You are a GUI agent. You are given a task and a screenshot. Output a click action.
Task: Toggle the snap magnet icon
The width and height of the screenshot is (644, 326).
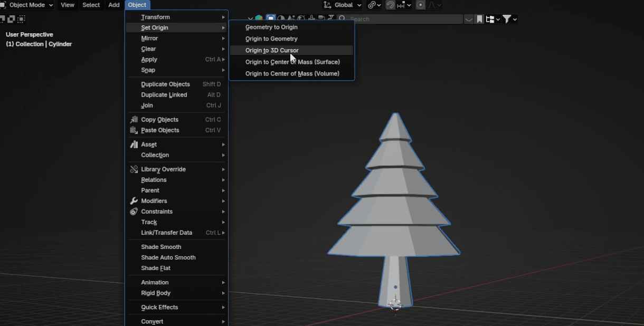click(x=391, y=5)
